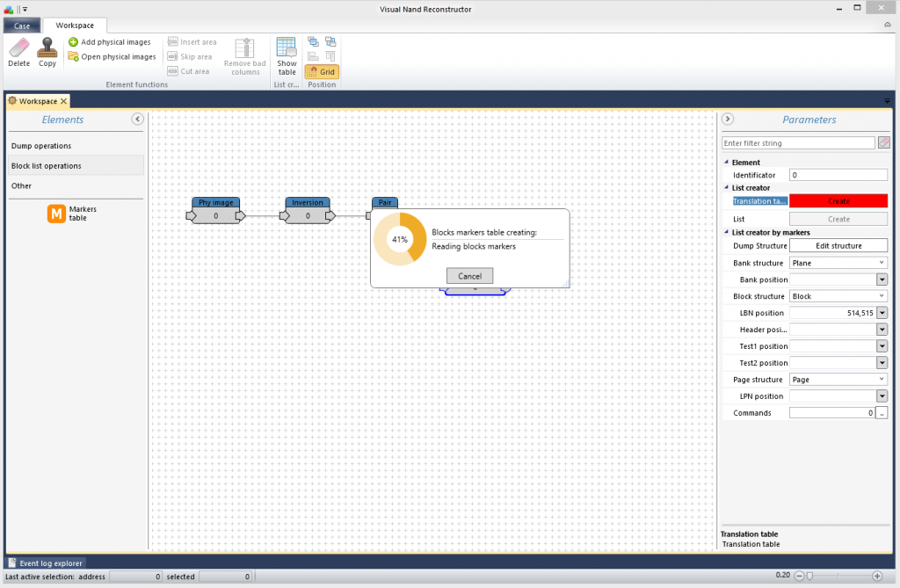Open the LPN position dropdown arrow
Image resolution: width=900 pixels, height=588 pixels.
click(882, 396)
